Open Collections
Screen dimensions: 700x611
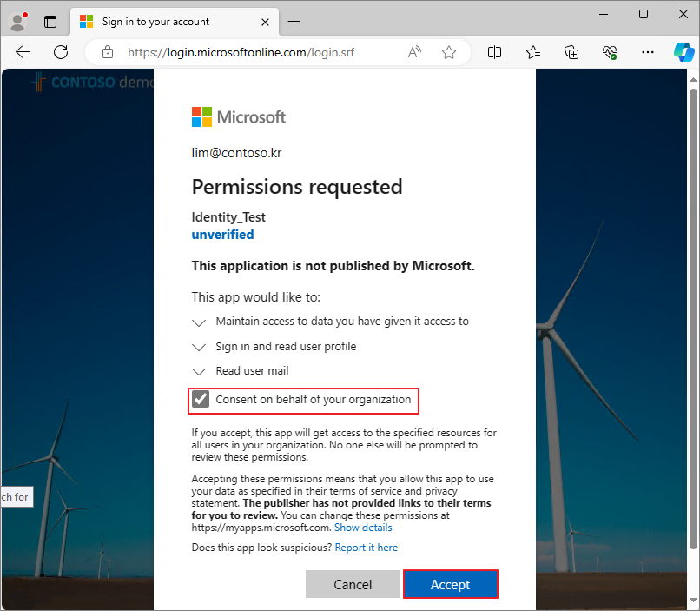(571, 52)
